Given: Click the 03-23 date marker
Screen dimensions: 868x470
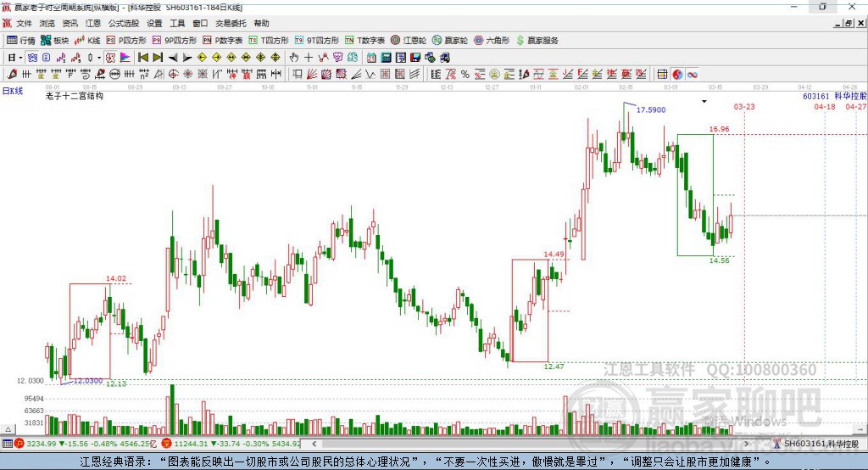Looking at the screenshot, I should click(x=744, y=106).
